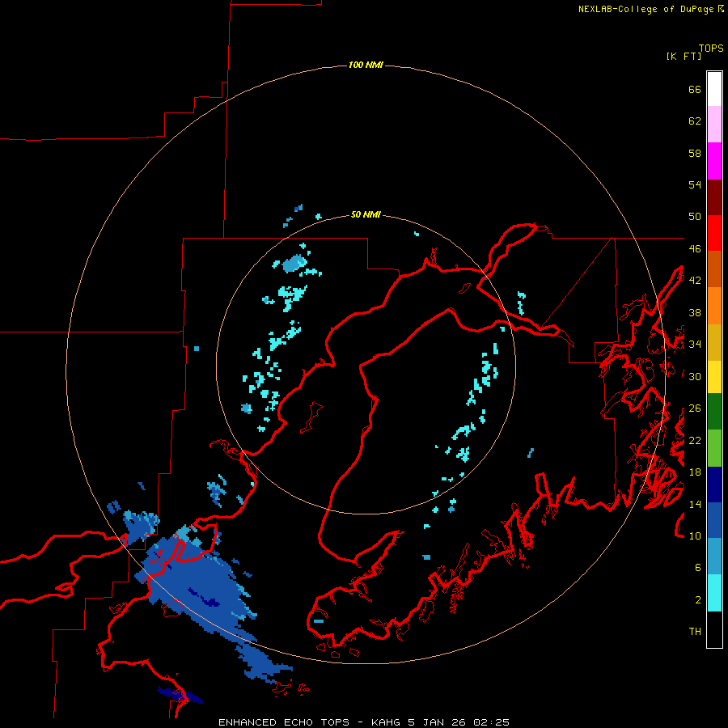Click the bright red swatch between 46 and 50
This screenshot has width=728, height=728.
[714, 233]
